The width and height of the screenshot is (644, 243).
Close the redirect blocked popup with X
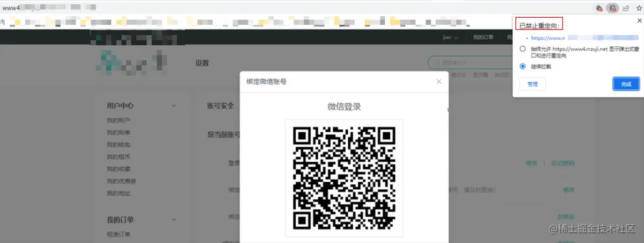pos(639,20)
